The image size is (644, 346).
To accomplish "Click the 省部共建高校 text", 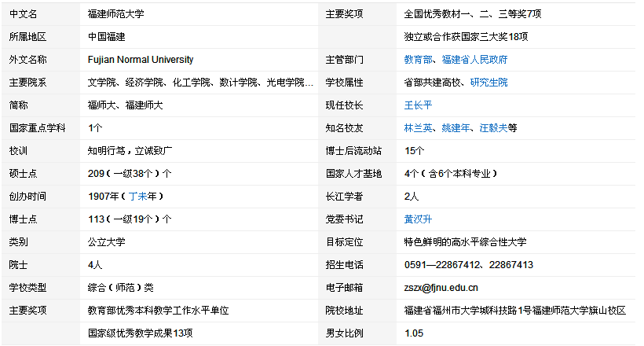I will click(x=433, y=83).
